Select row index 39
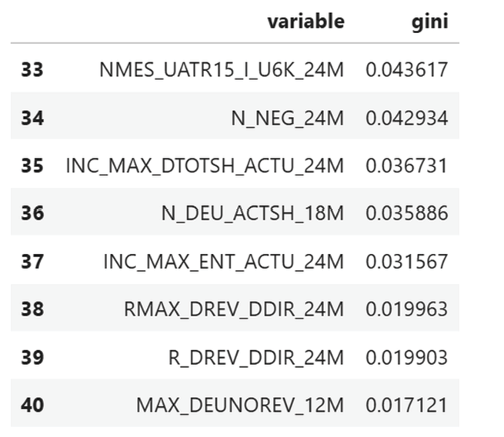Image resolution: width=504 pixels, height=437 pixels. pyautogui.click(x=32, y=357)
